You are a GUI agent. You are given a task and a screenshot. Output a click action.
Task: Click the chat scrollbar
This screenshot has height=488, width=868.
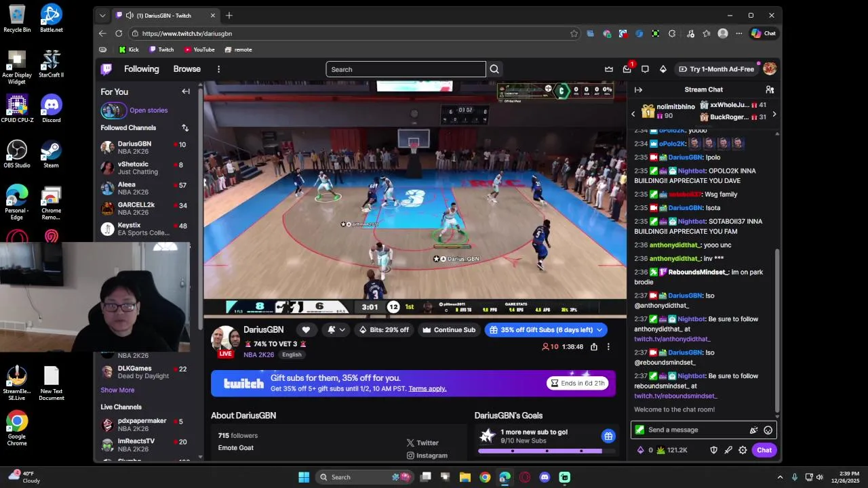(x=777, y=330)
